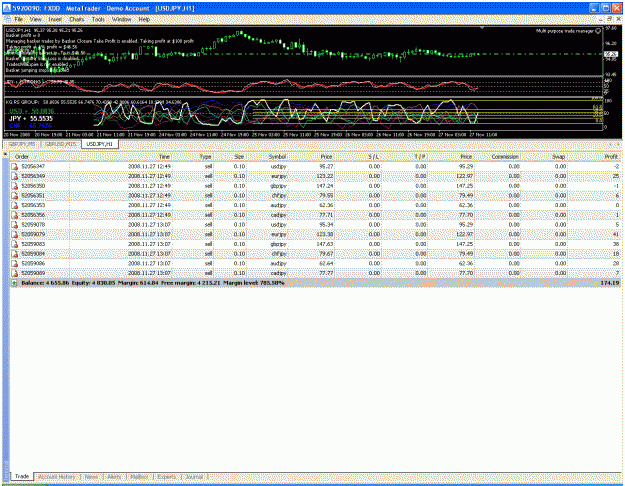Sort by the Time column header
The height and width of the screenshot is (486, 625).
tap(121, 157)
